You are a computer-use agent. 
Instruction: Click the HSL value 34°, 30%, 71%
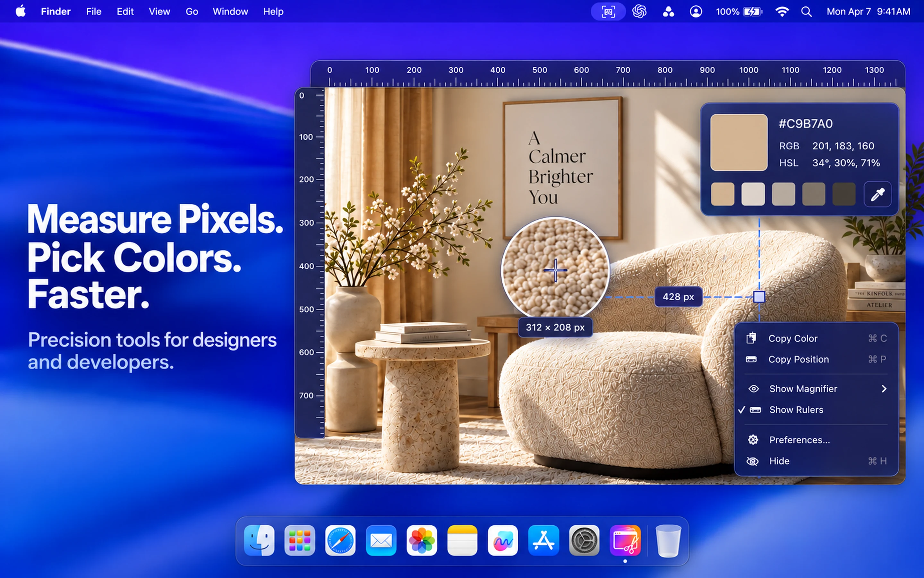pyautogui.click(x=846, y=163)
